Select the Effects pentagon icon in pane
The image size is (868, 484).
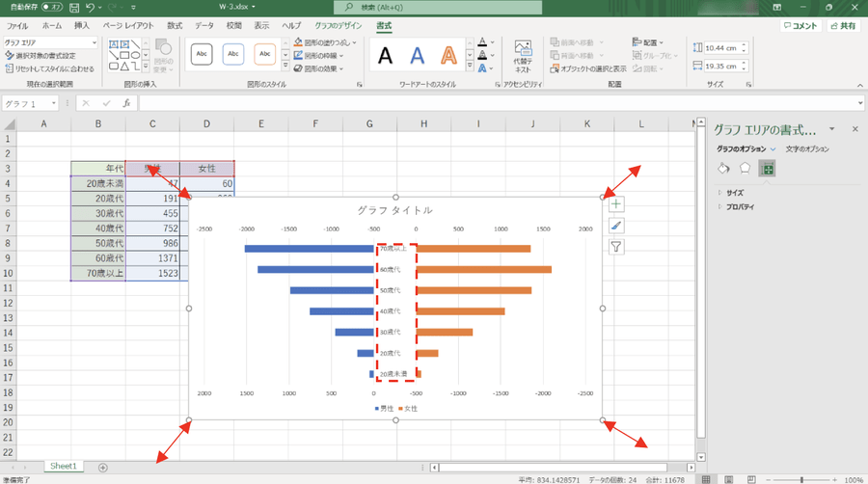pos(745,169)
